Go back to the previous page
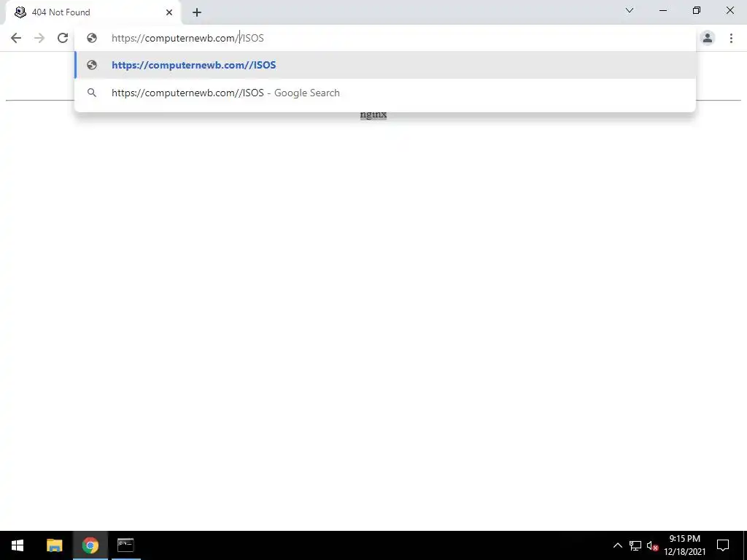This screenshot has width=747, height=560. 16,38
